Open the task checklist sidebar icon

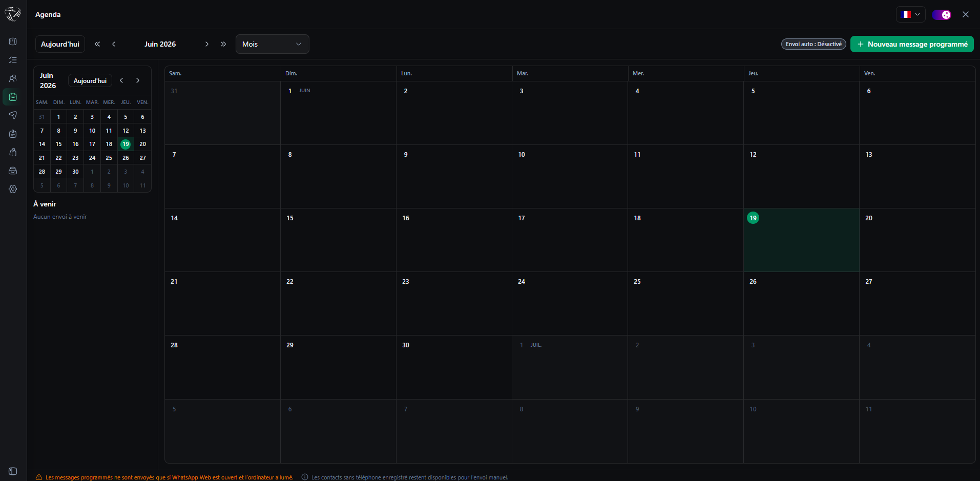[x=13, y=60]
